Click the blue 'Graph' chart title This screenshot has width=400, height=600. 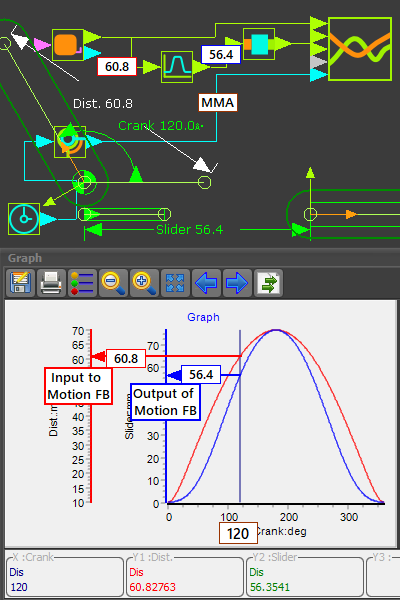point(203,317)
